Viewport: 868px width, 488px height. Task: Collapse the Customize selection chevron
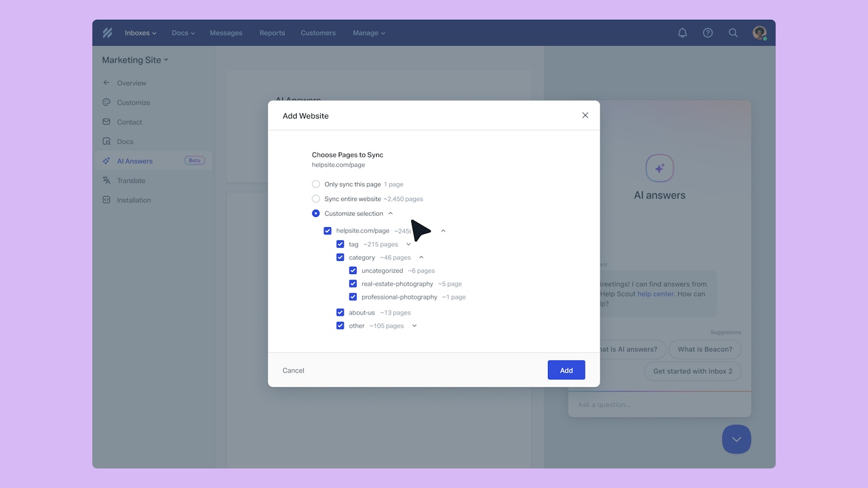click(391, 213)
